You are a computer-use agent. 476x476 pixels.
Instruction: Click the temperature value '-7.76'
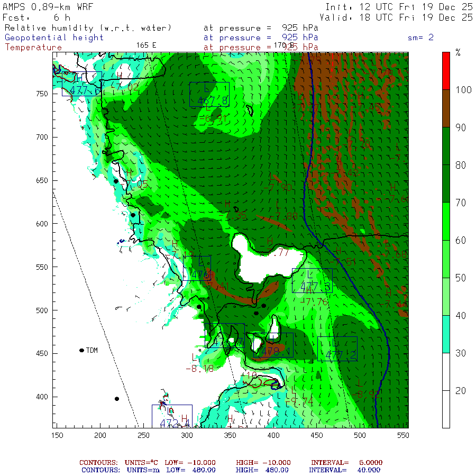click(314, 302)
